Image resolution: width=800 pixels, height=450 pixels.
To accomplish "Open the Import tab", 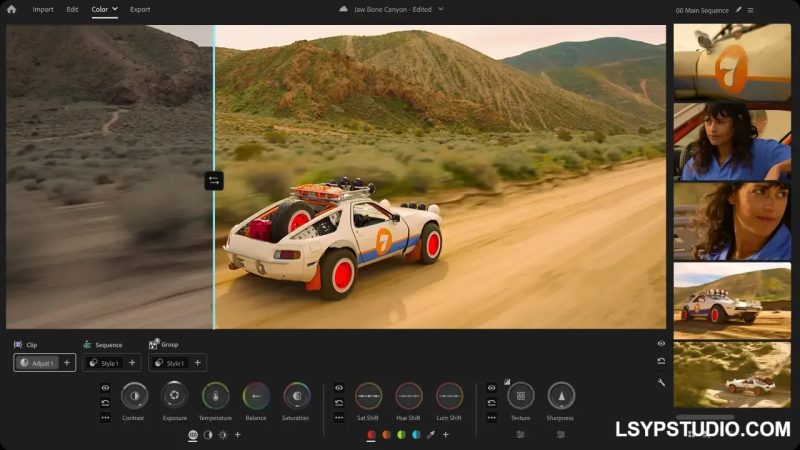I will (x=43, y=9).
